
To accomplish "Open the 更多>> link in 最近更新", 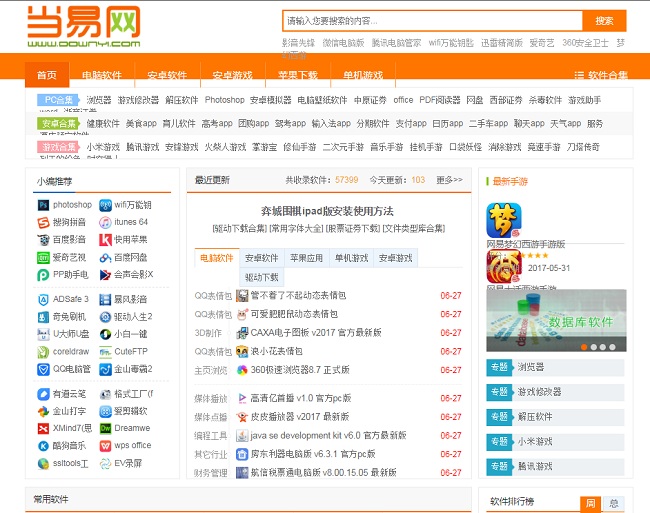I will [449, 180].
